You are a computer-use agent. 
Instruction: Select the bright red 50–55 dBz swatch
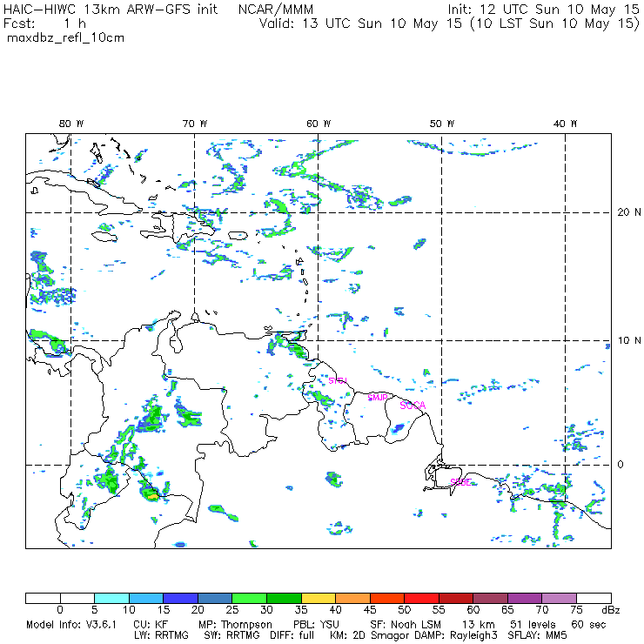(x=421, y=598)
